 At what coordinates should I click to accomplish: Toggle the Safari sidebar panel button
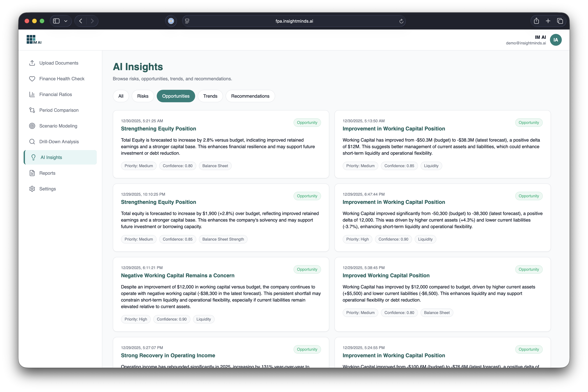click(x=56, y=21)
